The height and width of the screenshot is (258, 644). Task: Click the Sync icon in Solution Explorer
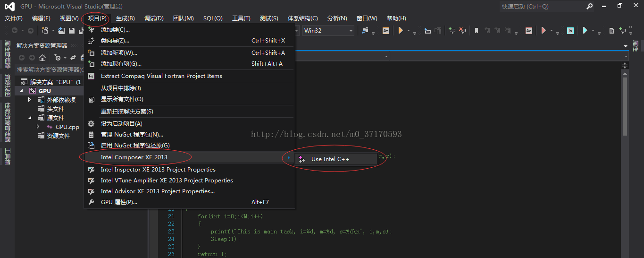tap(73, 58)
